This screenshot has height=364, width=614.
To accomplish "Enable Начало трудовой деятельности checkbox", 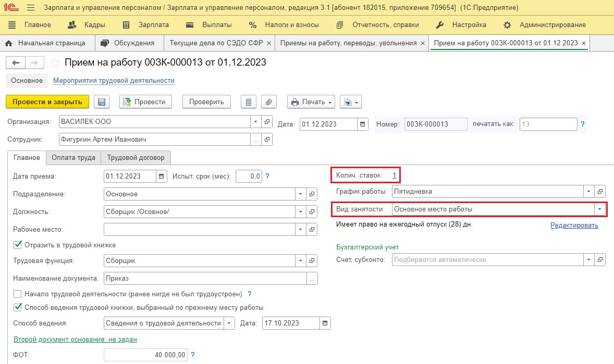I will tap(18, 294).
